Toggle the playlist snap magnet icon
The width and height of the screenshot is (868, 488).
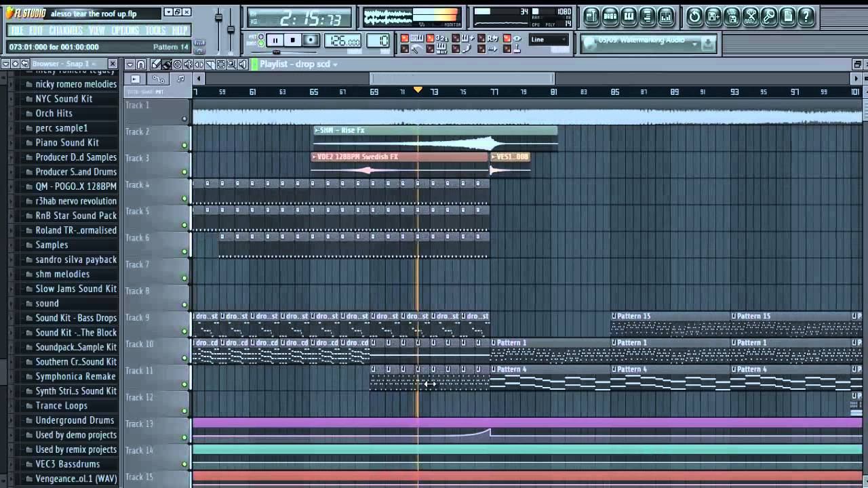click(x=140, y=64)
